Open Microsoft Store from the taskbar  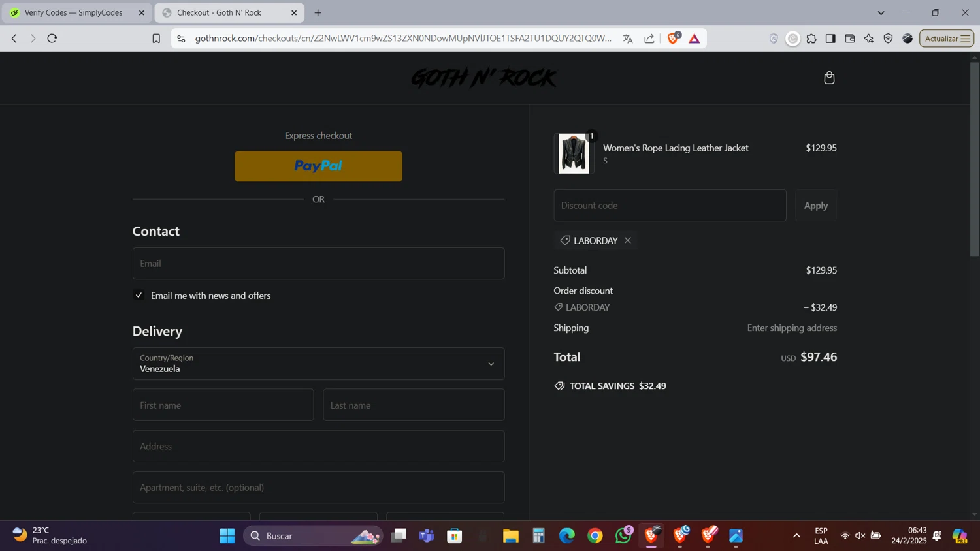click(x=455, y=536)
